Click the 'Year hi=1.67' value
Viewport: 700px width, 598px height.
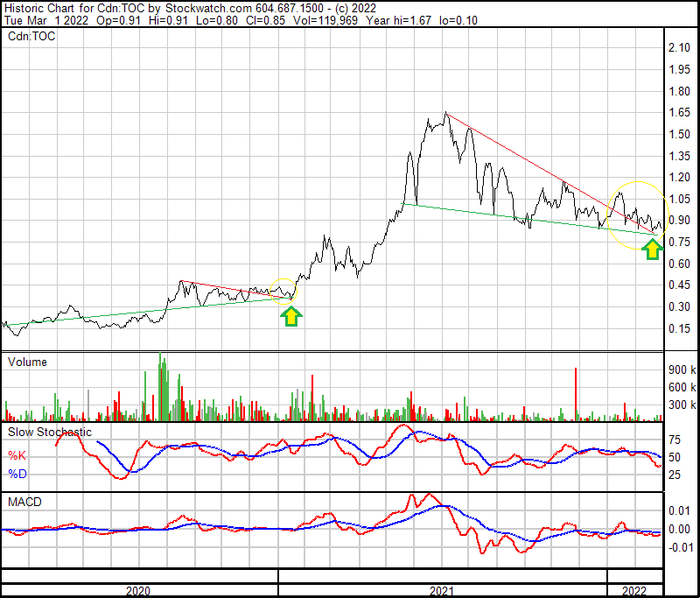(399, 20)
